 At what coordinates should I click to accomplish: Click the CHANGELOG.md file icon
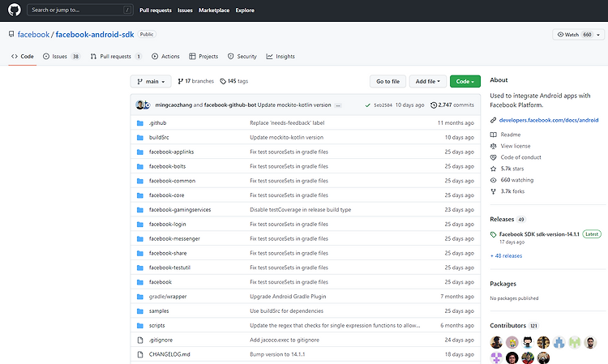[x=140, y=355]
